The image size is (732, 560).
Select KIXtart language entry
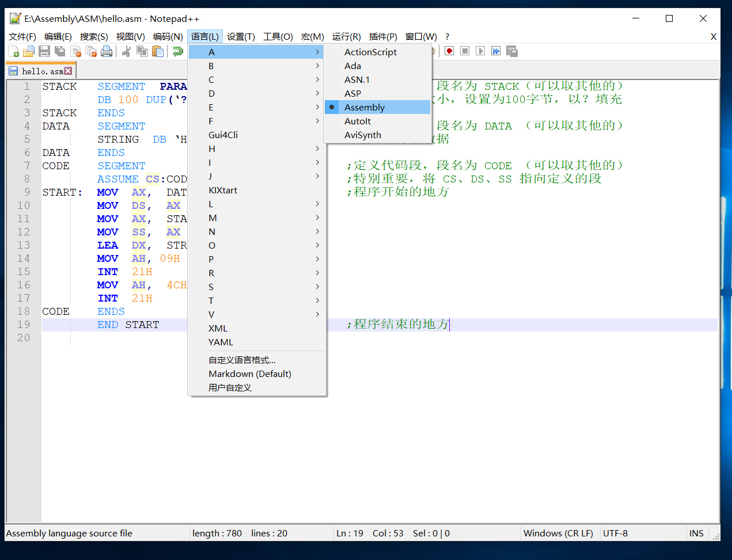[257, 190]
